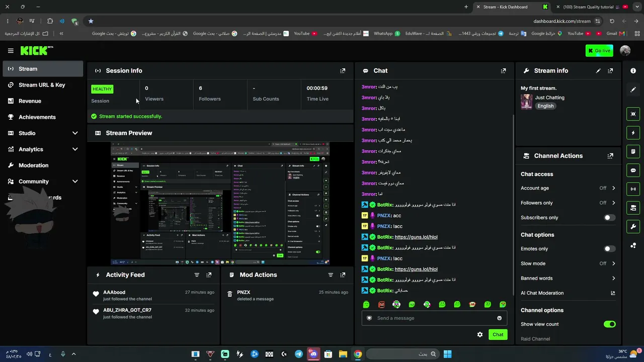
Task: Pop out the Activity Feed panel
Action: [209, 275]
